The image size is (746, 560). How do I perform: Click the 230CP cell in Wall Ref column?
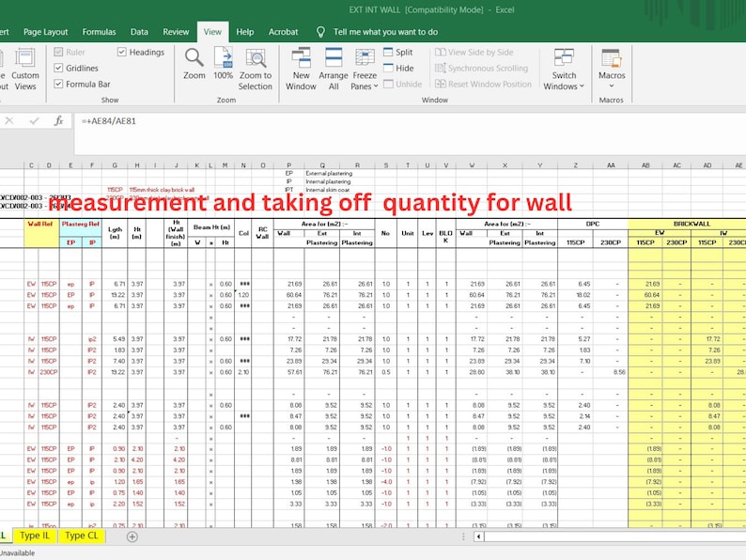pyautogui.click(x=49, y=372)
